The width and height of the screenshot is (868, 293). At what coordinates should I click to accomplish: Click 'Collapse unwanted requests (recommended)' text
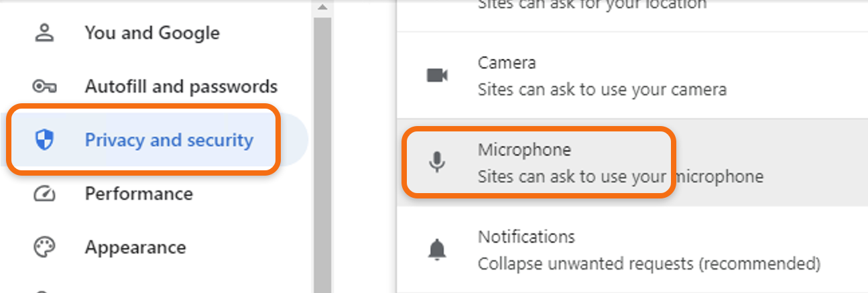tap(649, 263)
